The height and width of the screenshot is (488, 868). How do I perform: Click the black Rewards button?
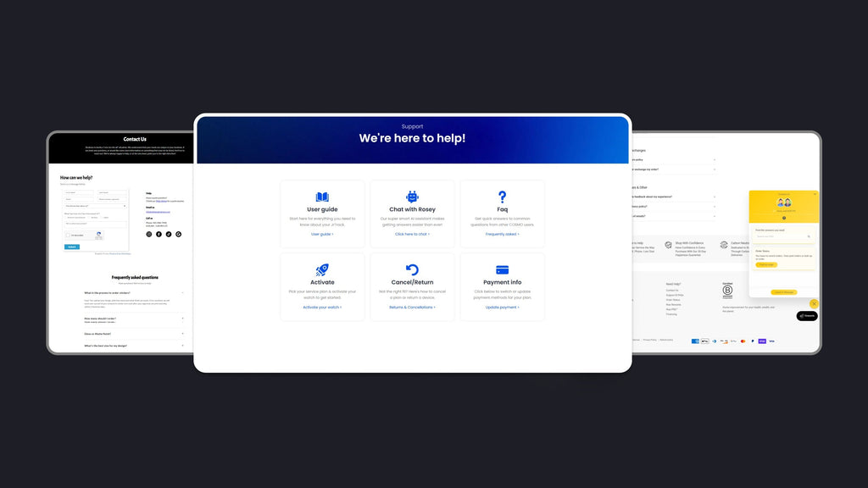click(807, 316)
